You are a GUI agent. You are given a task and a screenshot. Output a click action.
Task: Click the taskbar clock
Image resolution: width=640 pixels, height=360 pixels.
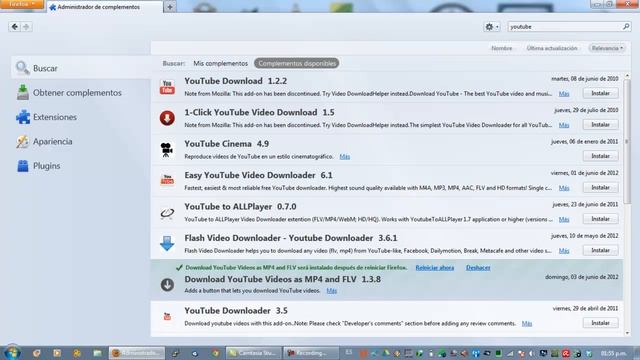pos(614,353)
